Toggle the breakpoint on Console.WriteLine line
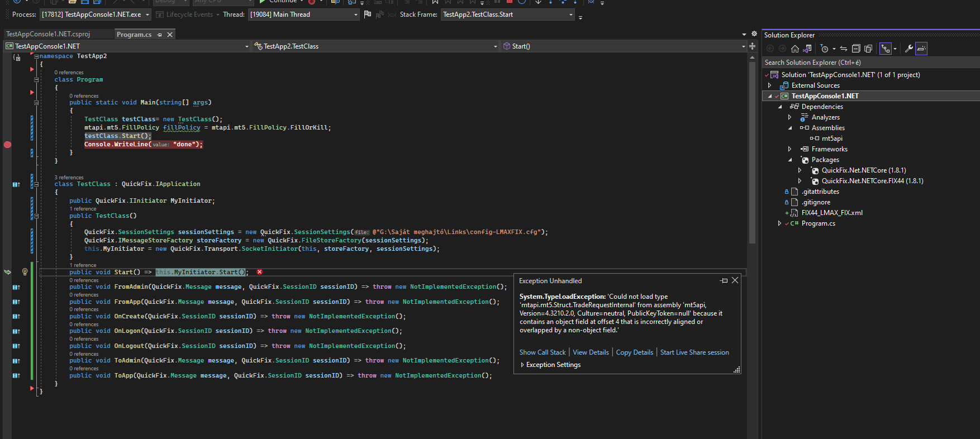This screenshot has height=439, width=980. [7, 145]
